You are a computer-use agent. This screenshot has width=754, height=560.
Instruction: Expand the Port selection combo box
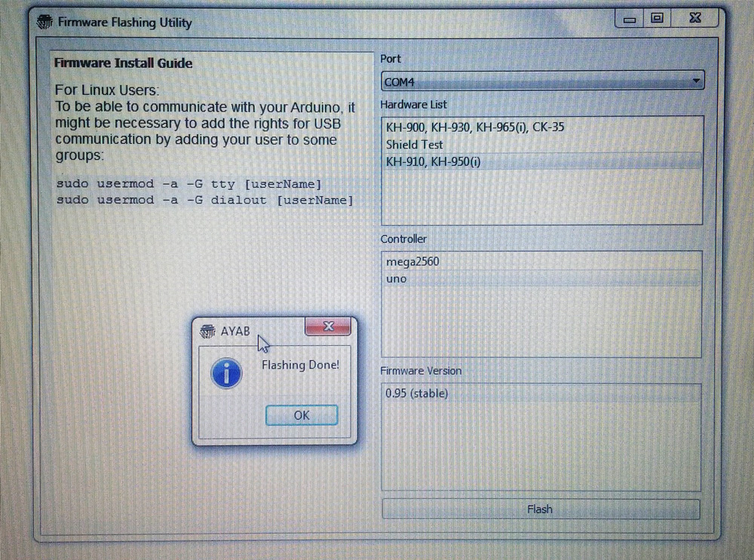point(541,81)
